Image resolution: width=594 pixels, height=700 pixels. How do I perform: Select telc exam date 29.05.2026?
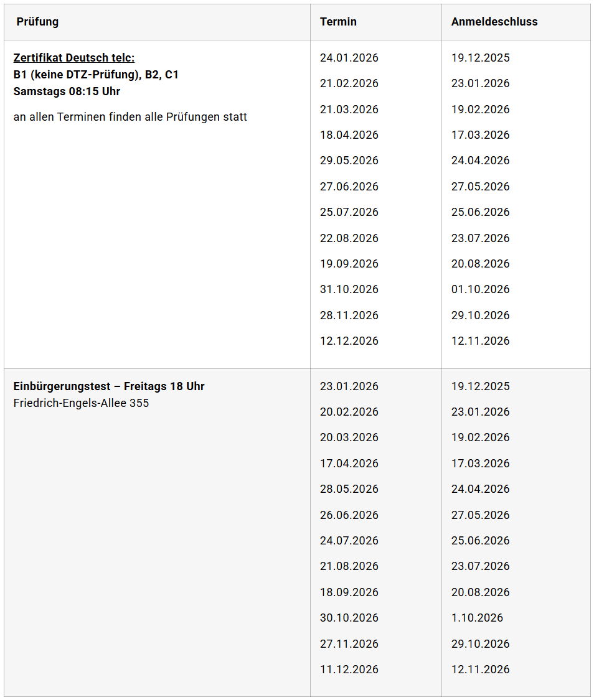349,161
